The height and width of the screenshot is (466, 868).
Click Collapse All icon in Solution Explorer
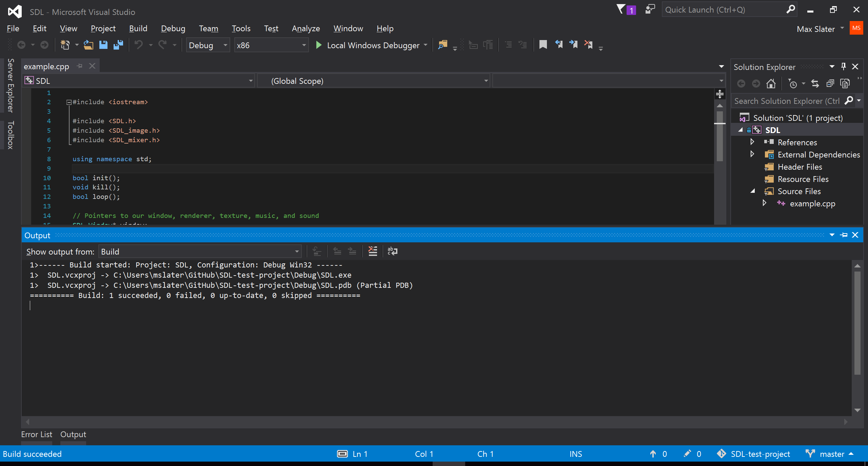pyautogui.click(x=830, y=83)
